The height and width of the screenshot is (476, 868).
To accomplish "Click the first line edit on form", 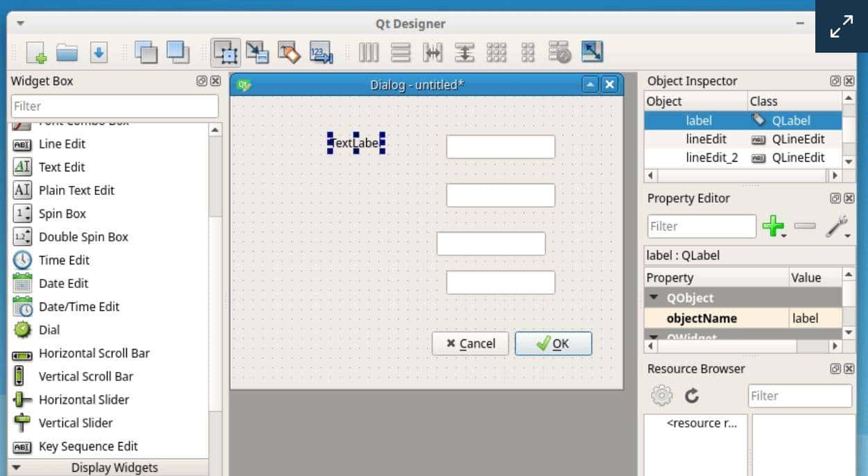I will [x=501, y=146].
